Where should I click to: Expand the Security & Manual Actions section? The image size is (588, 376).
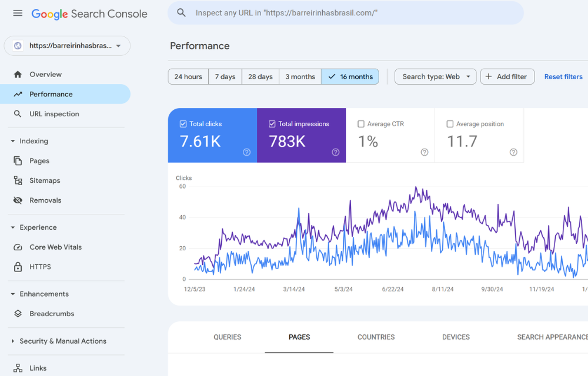coord(62,341)
